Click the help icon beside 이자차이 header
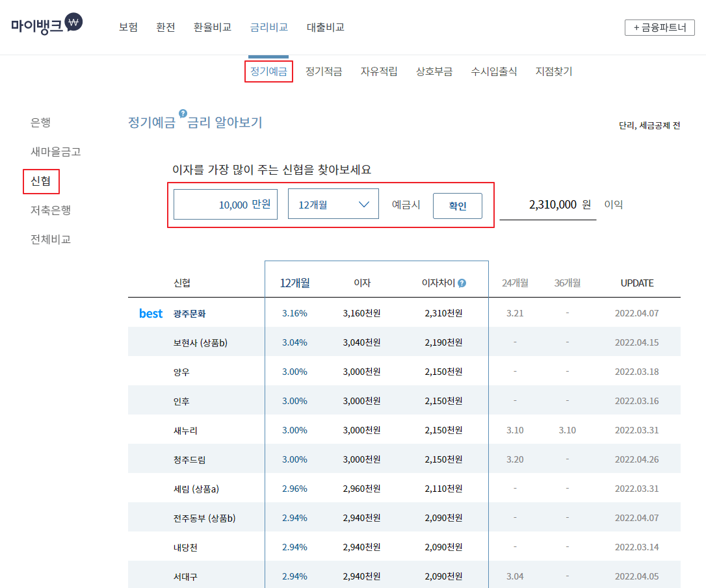Viewport: 706px width, 588px height. tap(462, 283)
